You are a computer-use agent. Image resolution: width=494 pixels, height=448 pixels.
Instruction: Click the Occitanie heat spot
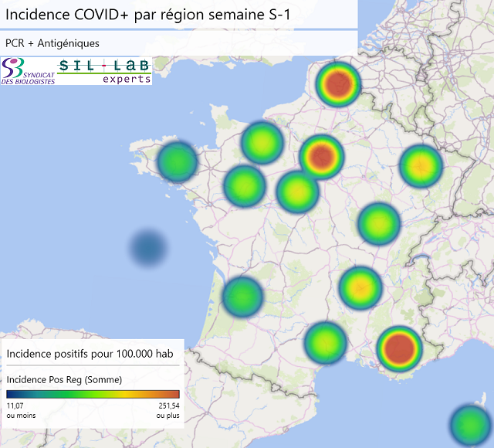pyautogui.click(x=326, y=342)
